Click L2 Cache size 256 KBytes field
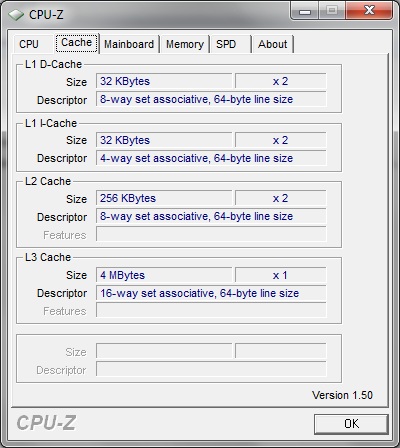The width and height of the screenshot is (400, 448). 164,198
